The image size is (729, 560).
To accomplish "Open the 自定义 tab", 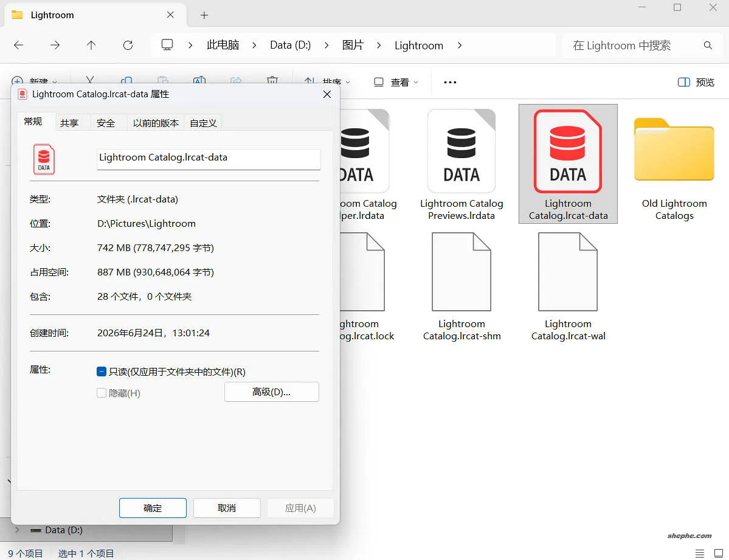I will pos(203,123).
